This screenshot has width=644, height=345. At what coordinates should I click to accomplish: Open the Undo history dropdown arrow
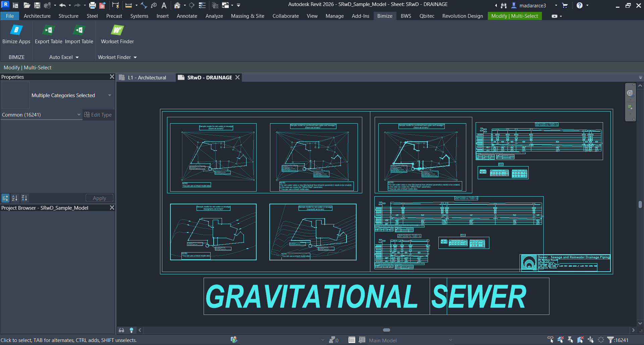69,5
